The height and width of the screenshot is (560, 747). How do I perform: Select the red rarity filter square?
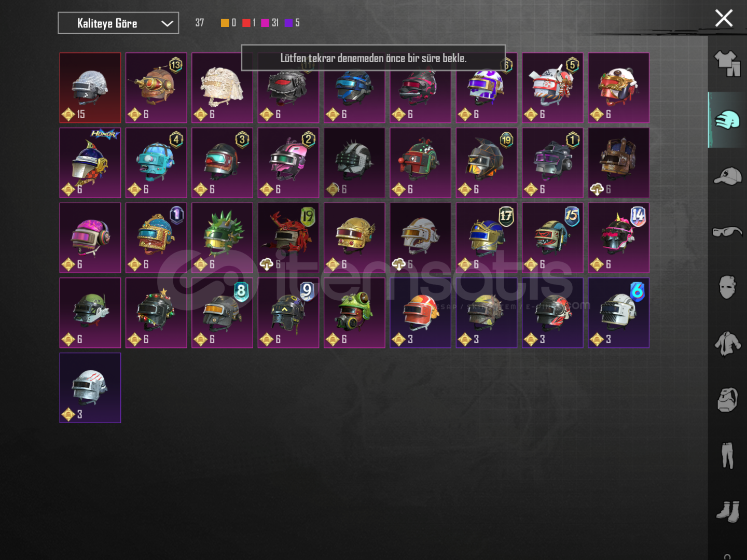tap(246, 23)
